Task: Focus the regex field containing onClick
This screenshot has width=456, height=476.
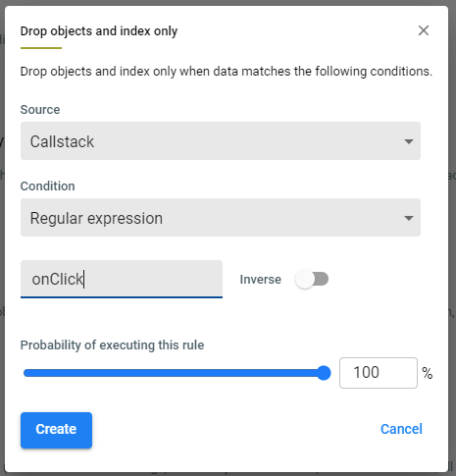Action: click(x=122, y=279)
